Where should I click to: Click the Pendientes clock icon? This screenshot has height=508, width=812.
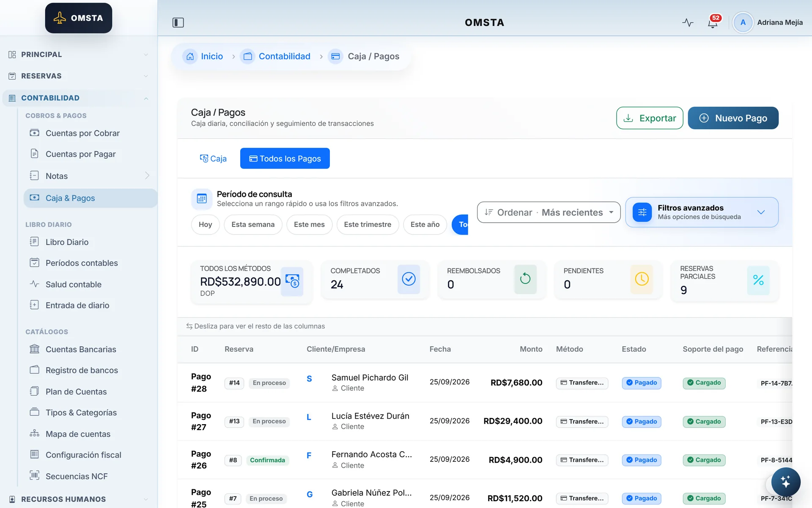(642, 279)
